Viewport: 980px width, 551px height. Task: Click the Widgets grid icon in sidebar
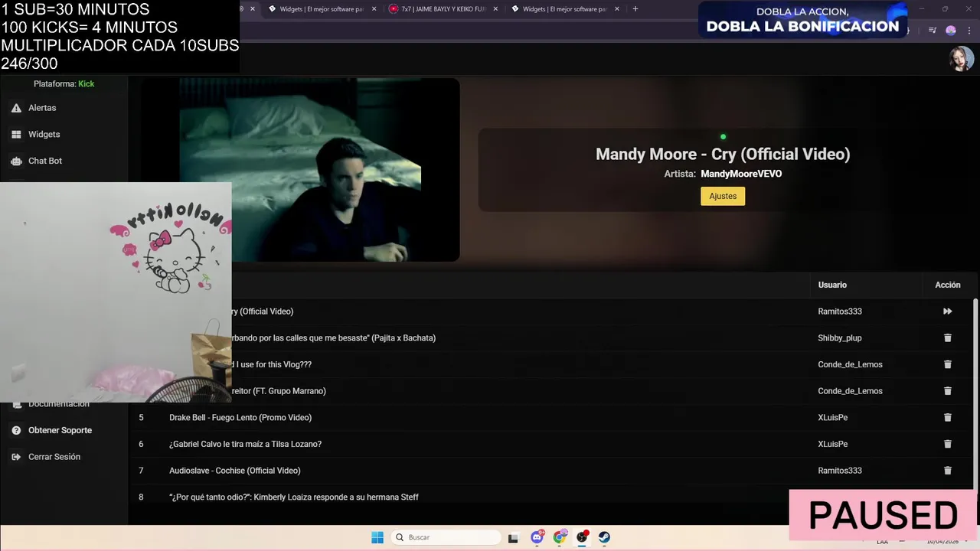tap(16, 135)
